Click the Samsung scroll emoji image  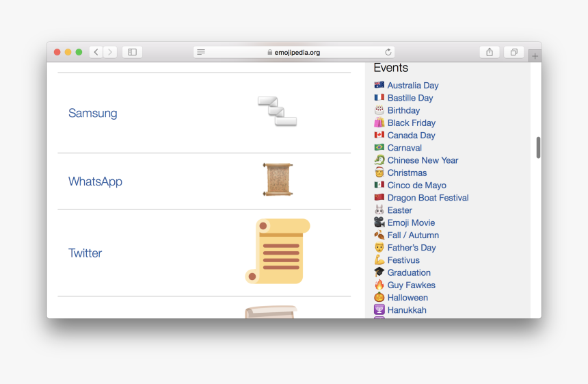277,112
